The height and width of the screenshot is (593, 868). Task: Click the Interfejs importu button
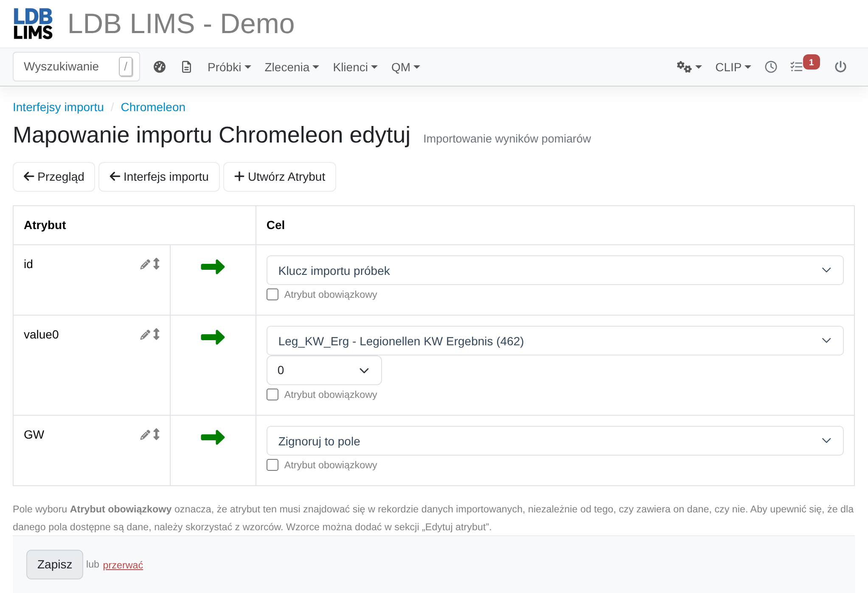click(159, 177)
